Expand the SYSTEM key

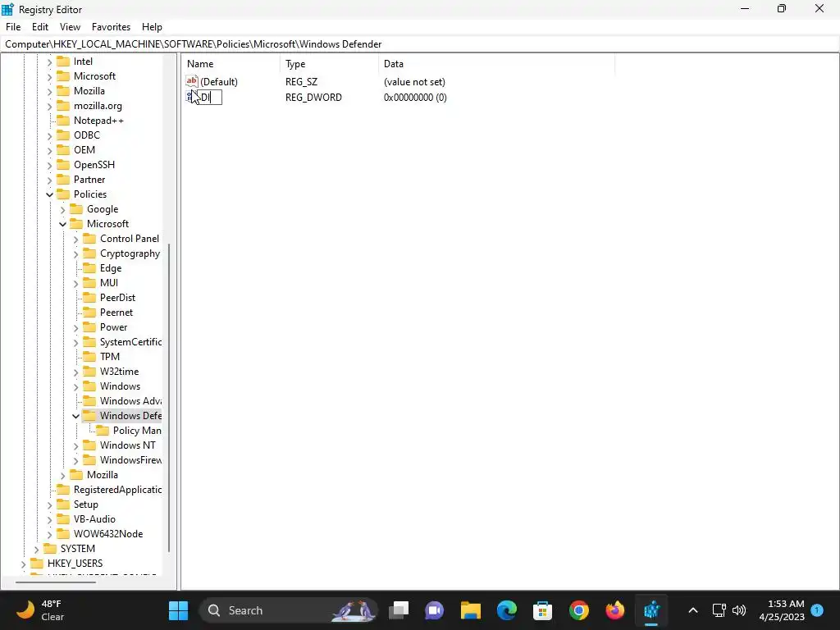coord(36,549)
